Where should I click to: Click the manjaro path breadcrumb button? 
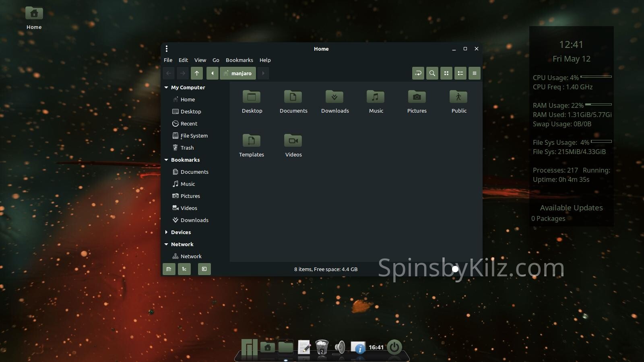coord(238,73)
